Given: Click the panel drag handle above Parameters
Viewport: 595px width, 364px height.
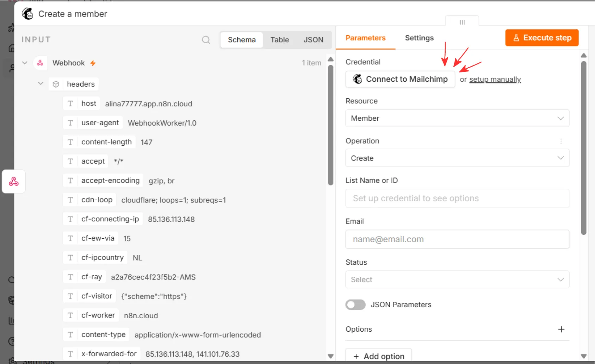Looking at the screenshot, I should 462,22.
